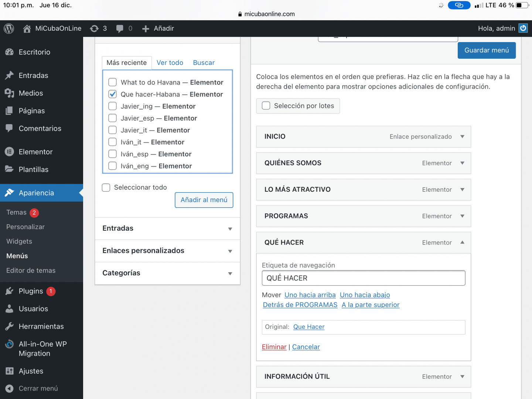Tick the Seleccionar todo checkbox
Screen dimensions: 532x399
click(106, 188)
